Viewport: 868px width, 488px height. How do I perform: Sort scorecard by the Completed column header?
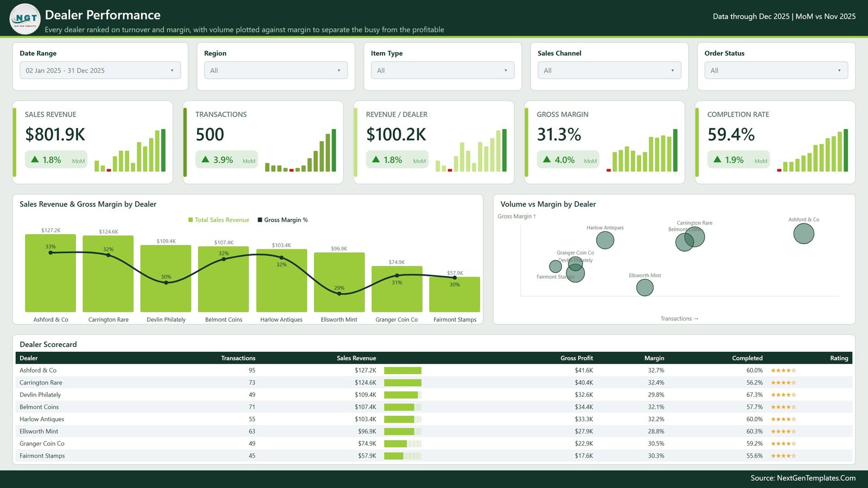748,358
